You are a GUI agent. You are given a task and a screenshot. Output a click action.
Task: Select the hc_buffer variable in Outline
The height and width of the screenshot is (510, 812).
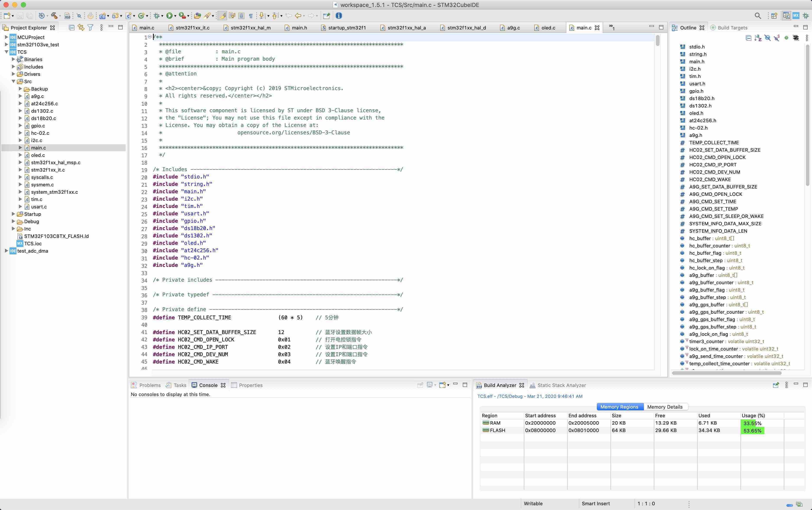tap(711, 239)
